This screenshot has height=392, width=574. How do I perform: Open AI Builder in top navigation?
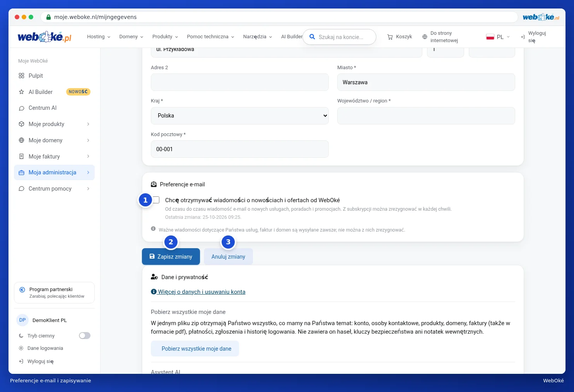point(292,37)
